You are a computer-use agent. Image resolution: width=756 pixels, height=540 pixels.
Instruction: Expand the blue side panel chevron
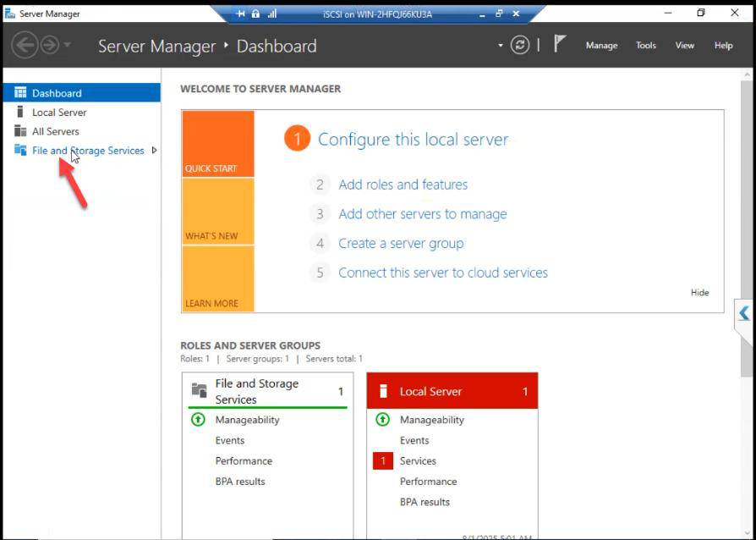(744, 313)
